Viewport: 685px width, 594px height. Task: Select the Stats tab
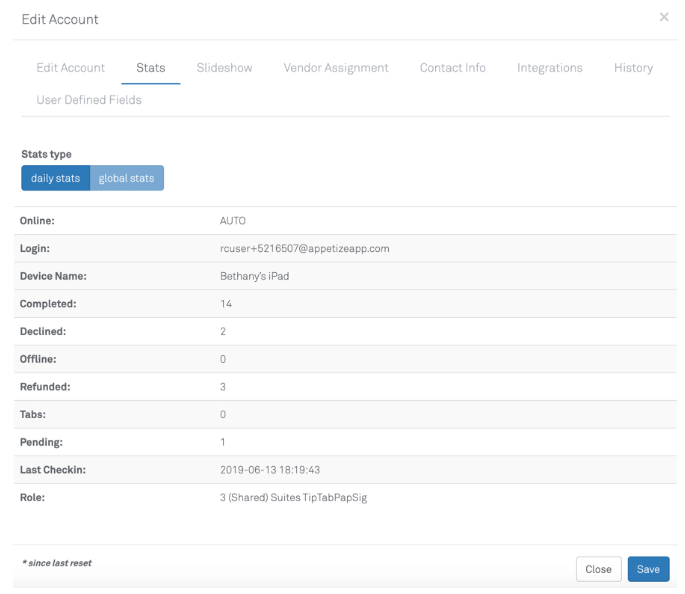151,68
